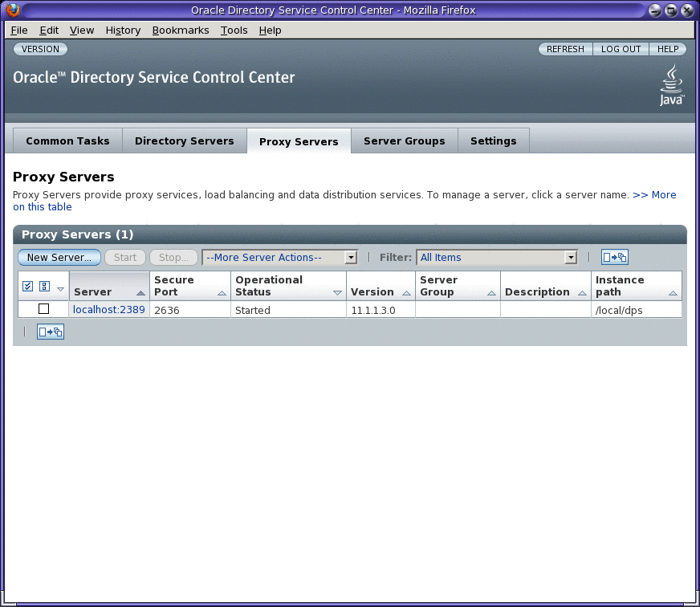Open the History menu
The width and height of the screenshot is (700, 607).
(123, 31)
